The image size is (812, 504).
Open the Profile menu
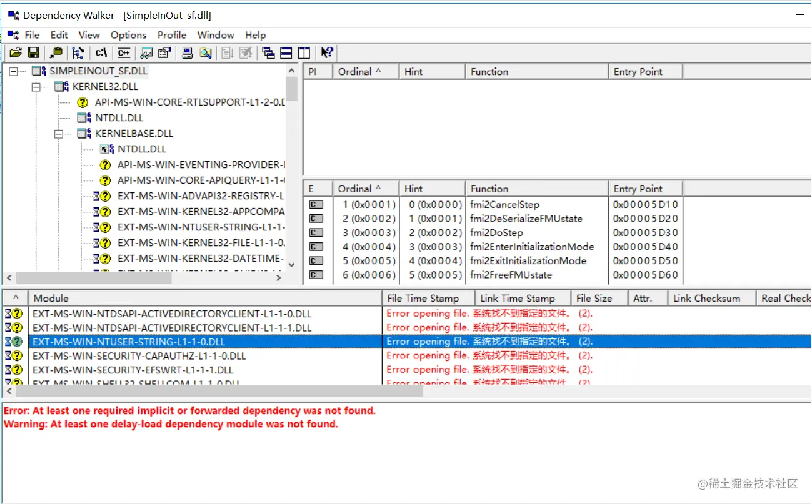[x=172, y=35]
